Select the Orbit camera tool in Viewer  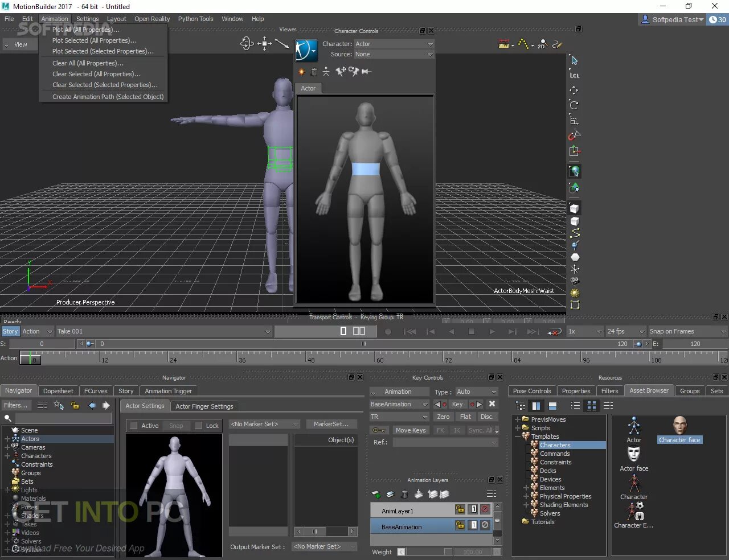point(247,43)
